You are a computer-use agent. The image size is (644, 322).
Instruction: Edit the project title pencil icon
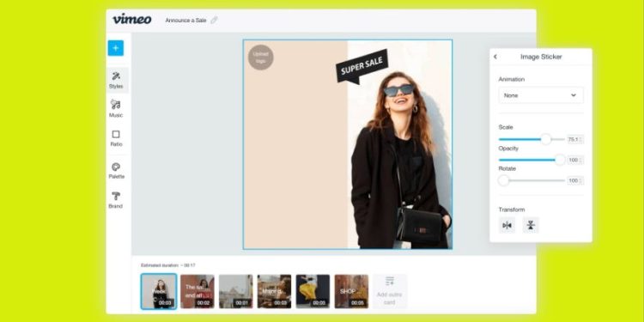point(214,20)
